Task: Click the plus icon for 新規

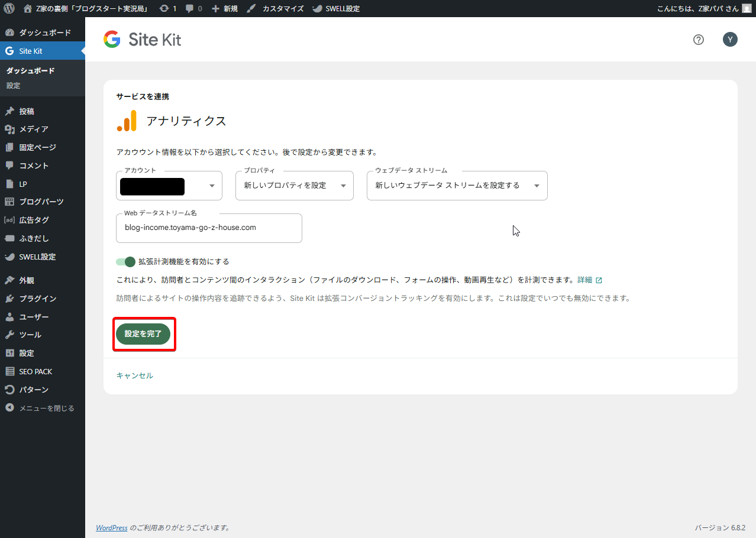Action: [x=215, y=8]
